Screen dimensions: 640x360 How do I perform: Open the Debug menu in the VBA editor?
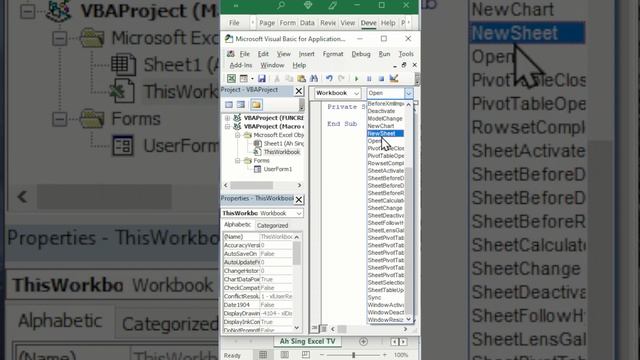361,54
